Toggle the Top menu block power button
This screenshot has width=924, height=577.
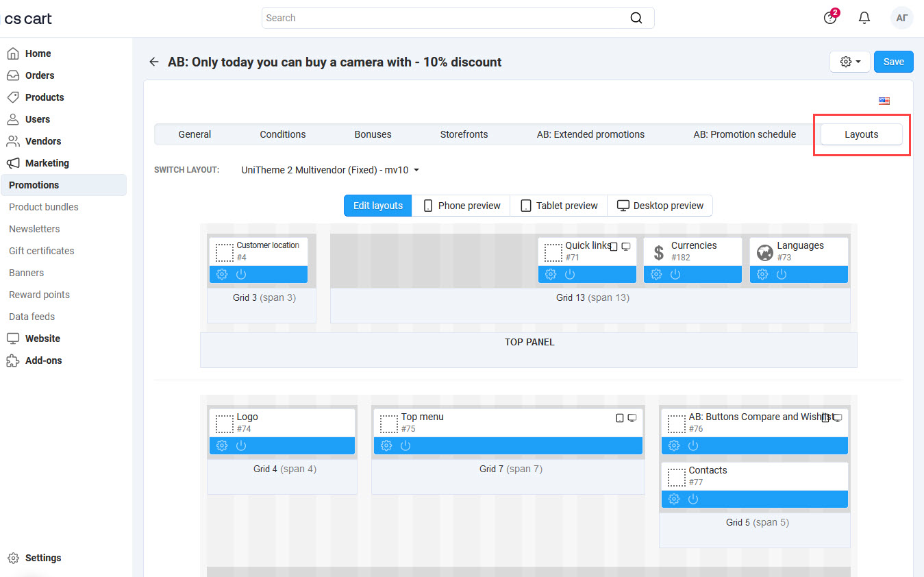[x=405, y=445]
